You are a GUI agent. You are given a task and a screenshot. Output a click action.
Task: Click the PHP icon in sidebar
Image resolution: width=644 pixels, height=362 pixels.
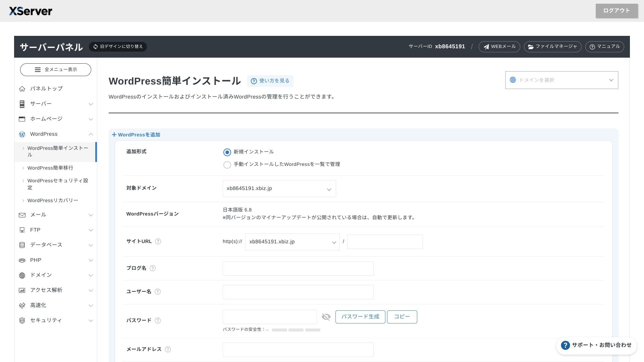pyautogui.click(x=22, y=260)
